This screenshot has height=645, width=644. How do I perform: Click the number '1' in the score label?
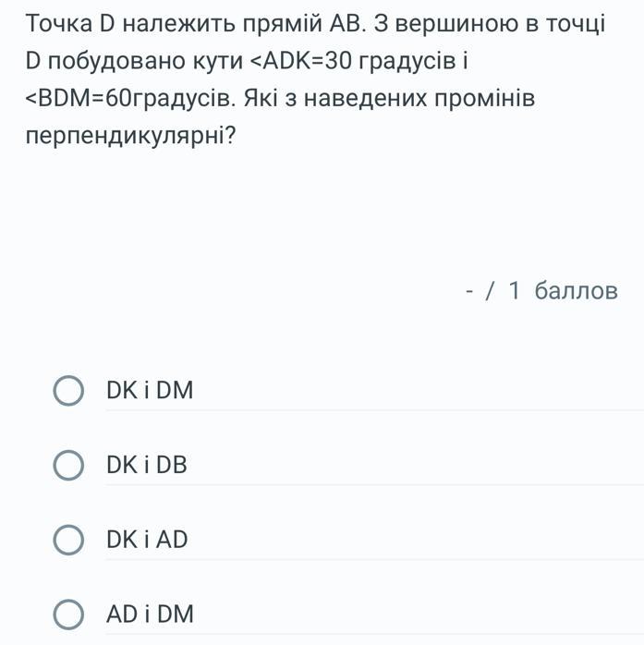515,291
